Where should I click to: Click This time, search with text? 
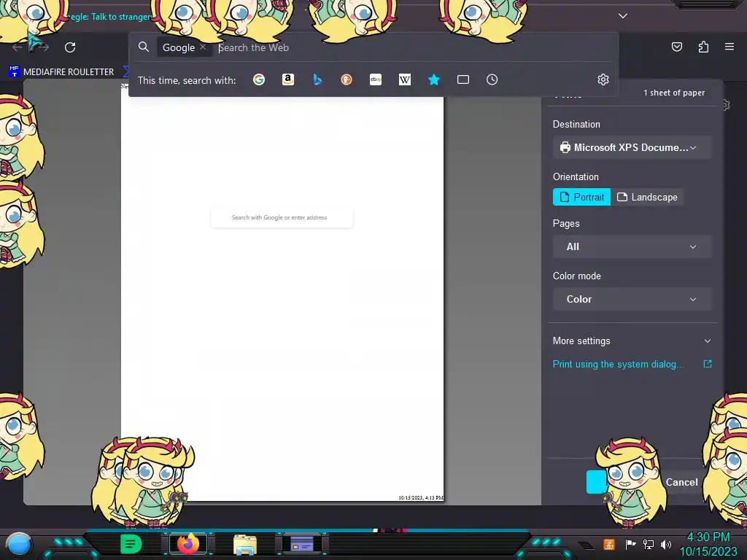[x=187, y=80]
